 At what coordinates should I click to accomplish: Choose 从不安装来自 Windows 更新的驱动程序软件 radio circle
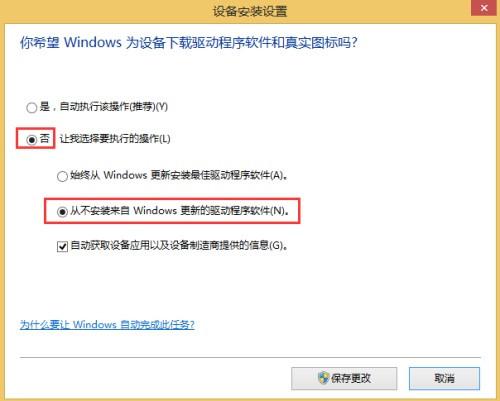[62, 211]
